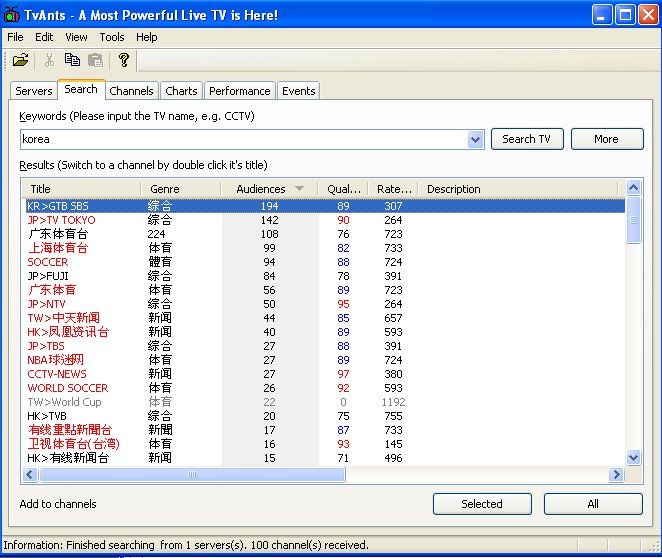Click the horizontal scroll right arrow

click(x=616, y=474)
